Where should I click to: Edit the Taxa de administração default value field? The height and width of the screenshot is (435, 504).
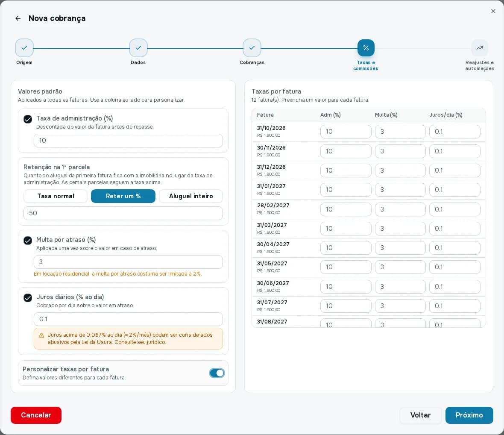coord(128,141)
